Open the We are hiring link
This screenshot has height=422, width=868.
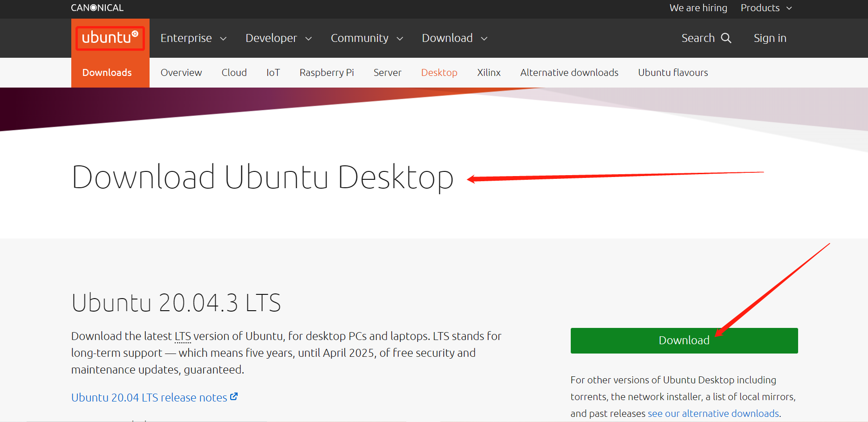pyautogui.click(x=698, y=8)
